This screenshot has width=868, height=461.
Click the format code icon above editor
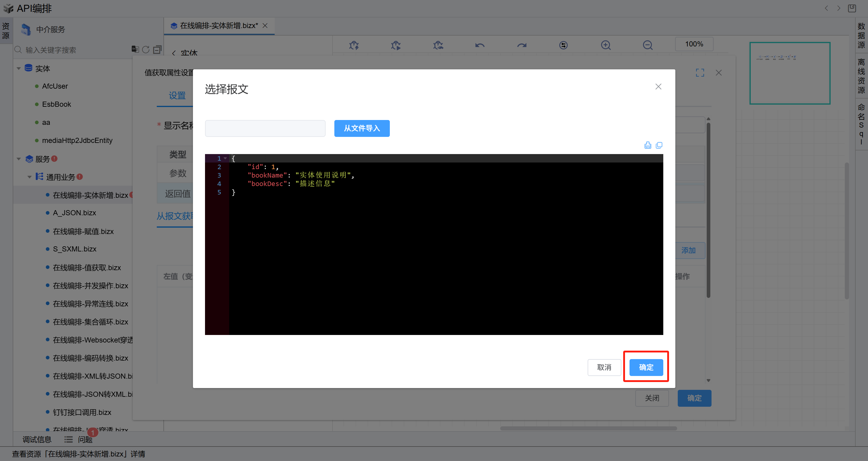pos(648,145)
